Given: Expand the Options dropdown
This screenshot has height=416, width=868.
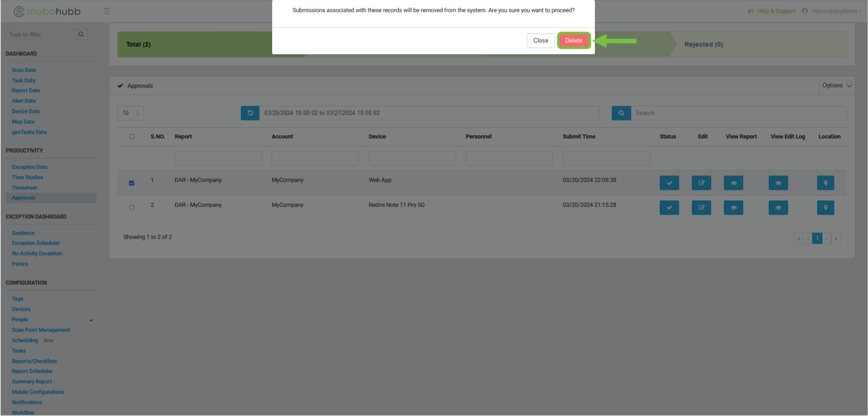Looking at the screenshot, I should tap(837, 86).
